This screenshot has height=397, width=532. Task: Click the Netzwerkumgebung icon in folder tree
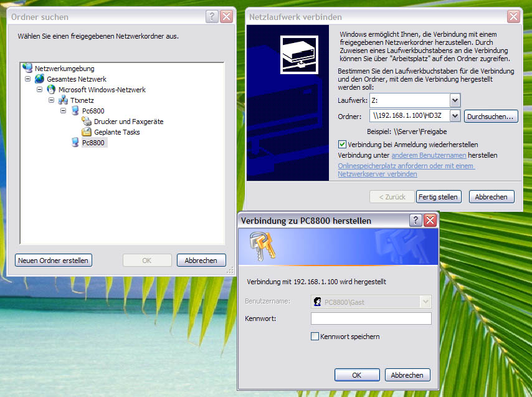point(27,68)
